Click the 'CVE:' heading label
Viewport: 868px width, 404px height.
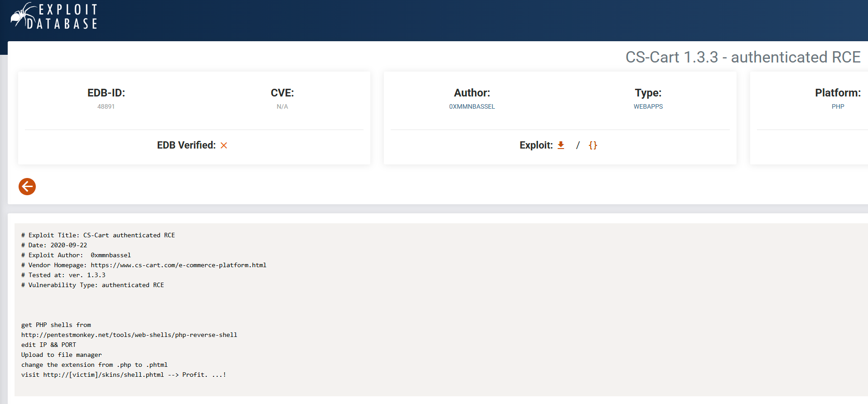[282, 93]
